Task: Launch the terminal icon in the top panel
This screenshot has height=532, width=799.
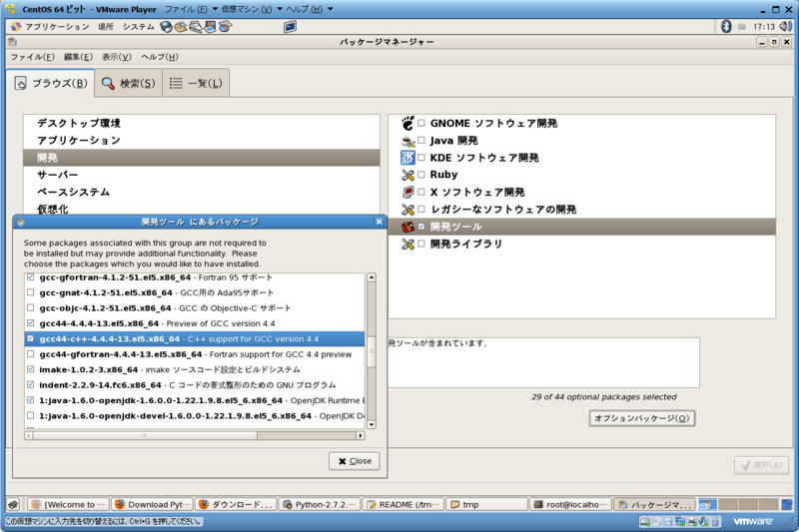Action: click(x=290, y=27)
